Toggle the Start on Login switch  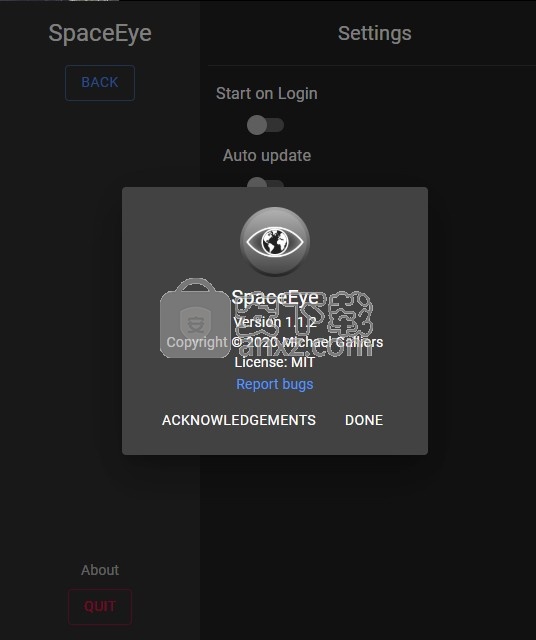(265, 125)
